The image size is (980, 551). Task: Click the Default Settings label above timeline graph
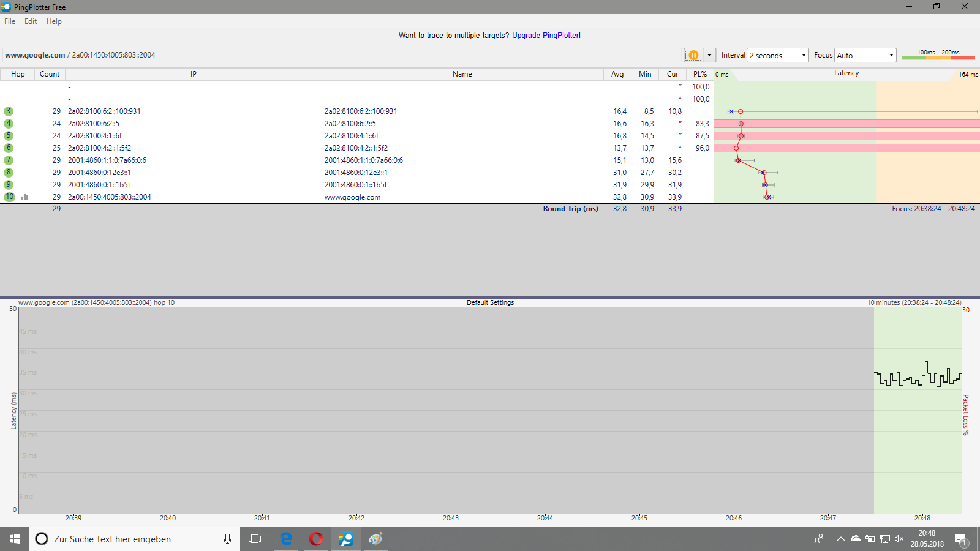click(490, 302)
